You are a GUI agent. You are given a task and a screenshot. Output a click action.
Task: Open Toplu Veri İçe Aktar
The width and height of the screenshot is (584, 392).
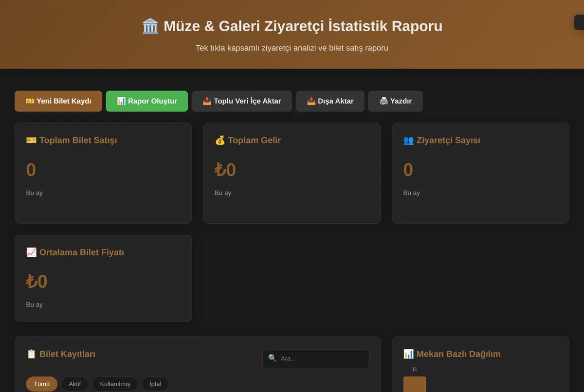(242, 101)
